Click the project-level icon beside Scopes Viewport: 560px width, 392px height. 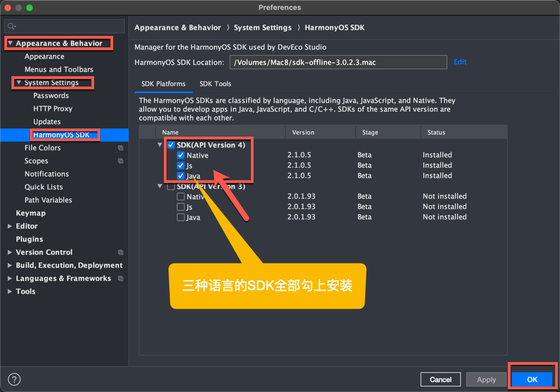coord(121,161)
